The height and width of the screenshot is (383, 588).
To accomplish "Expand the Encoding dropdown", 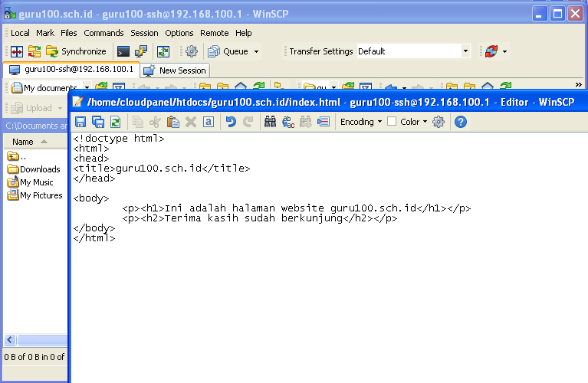I will click(x=361, y=122).
